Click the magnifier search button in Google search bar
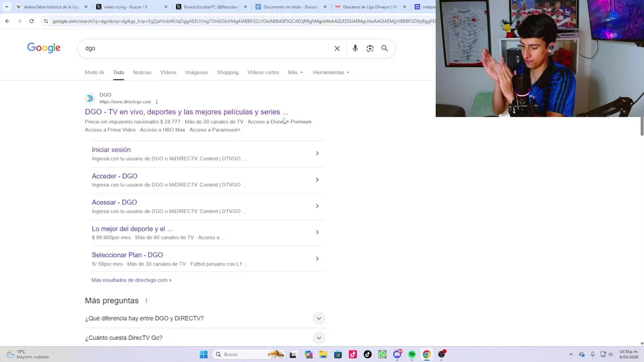 coord(384,48)
